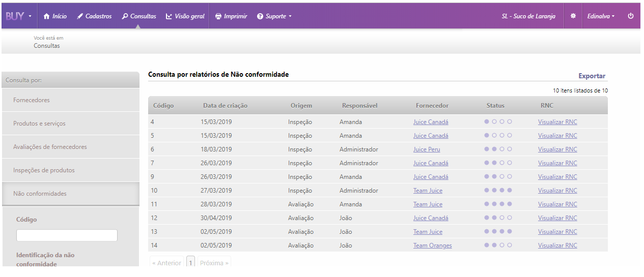Open Juice Canadá supplier in row 4
The height and width of the screenshot is (277, 644).
click(x=431, y=122)
